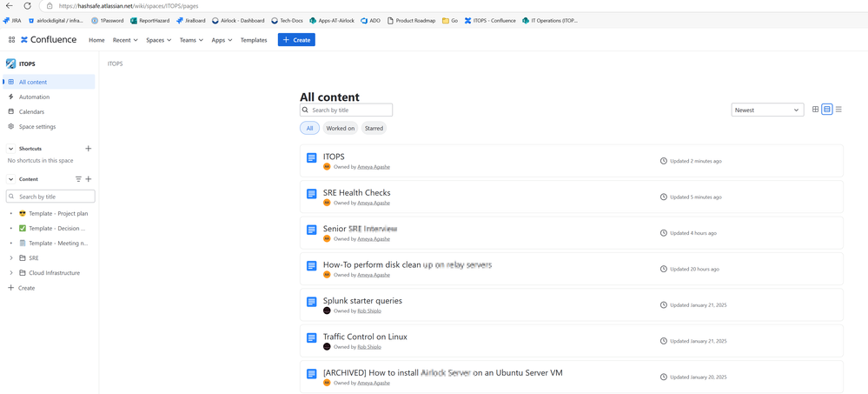
Task: Click the ITOPS space icon in the sidebar
Action: (10, 63)
